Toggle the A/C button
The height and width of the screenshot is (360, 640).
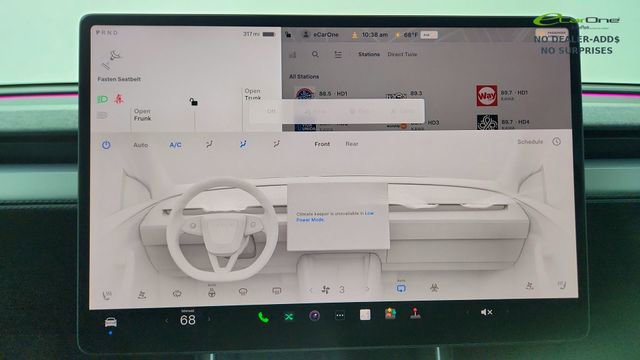175,145
